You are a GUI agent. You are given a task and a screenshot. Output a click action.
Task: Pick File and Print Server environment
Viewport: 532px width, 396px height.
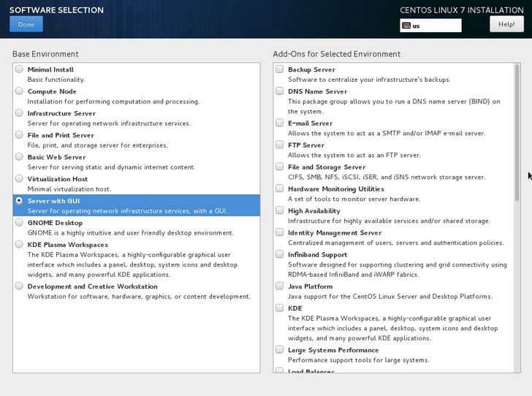(x=19, y=135)
